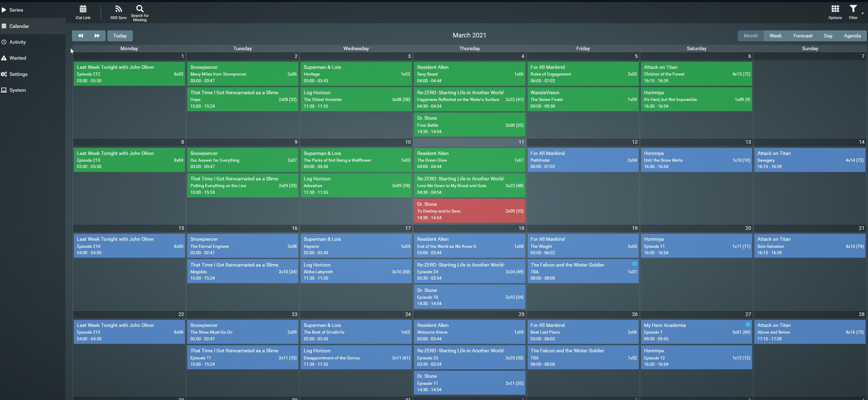
Task: Open Superman & Lois Heritage event
Action: pyautogui.click(x=356, y=74)
